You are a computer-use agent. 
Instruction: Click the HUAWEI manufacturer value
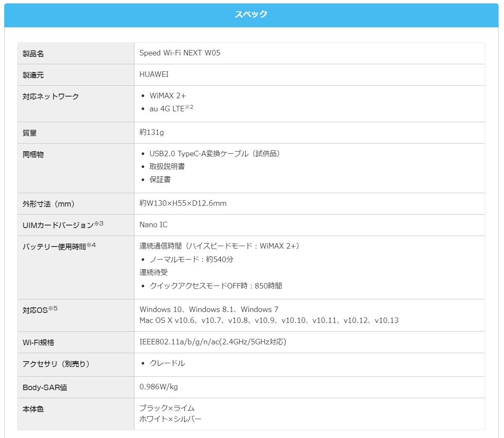point(154,74)
